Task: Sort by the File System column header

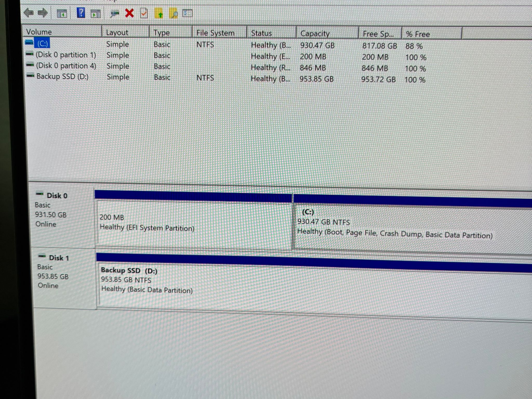Action: [x=219, y=33]
